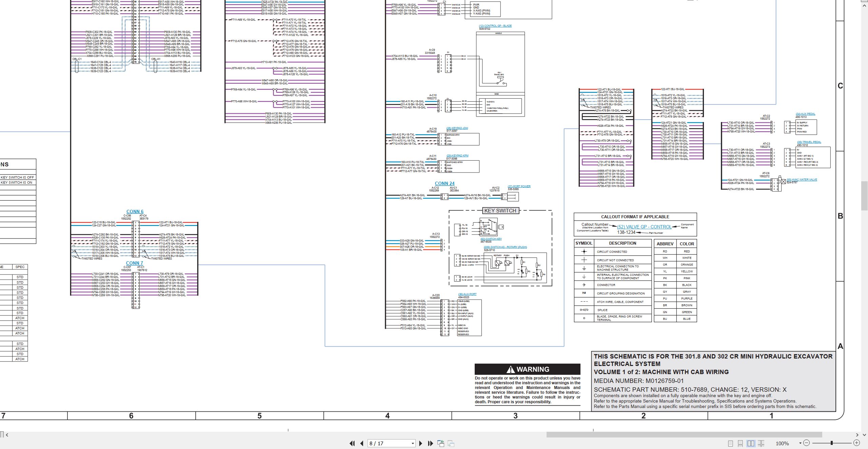Click the horizontal scroll left arrow
The height and width of the screenshot is (449, 868).
point(7,435)
